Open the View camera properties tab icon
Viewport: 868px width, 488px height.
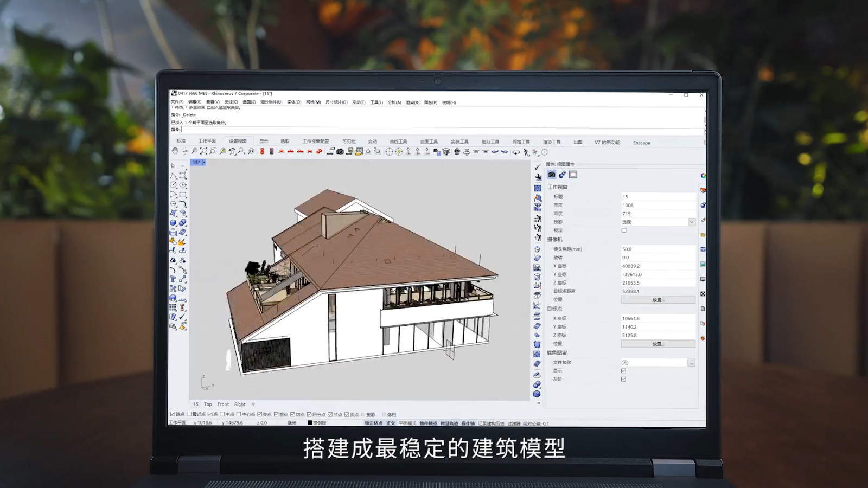(x=551, y=175)
